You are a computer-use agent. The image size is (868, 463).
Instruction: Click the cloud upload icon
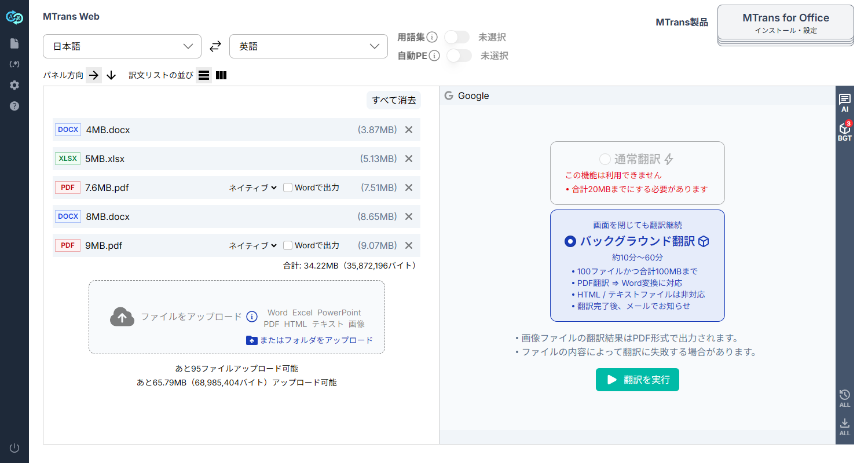122,317
